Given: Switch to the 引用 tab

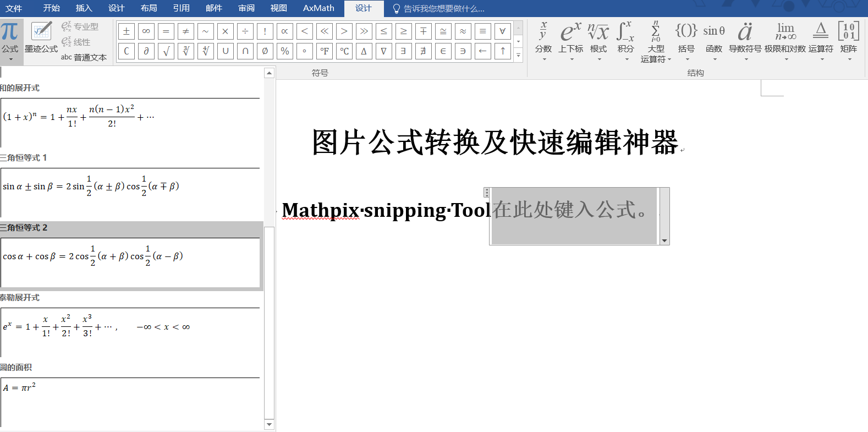Looking at the screenshot, I should [x=182, y=8].
